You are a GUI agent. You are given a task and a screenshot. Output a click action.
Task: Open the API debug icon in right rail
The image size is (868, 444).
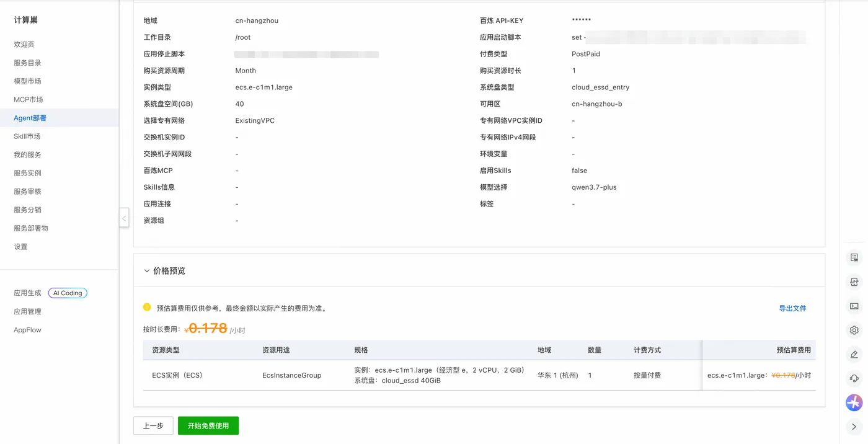click(x=854, y=282)
